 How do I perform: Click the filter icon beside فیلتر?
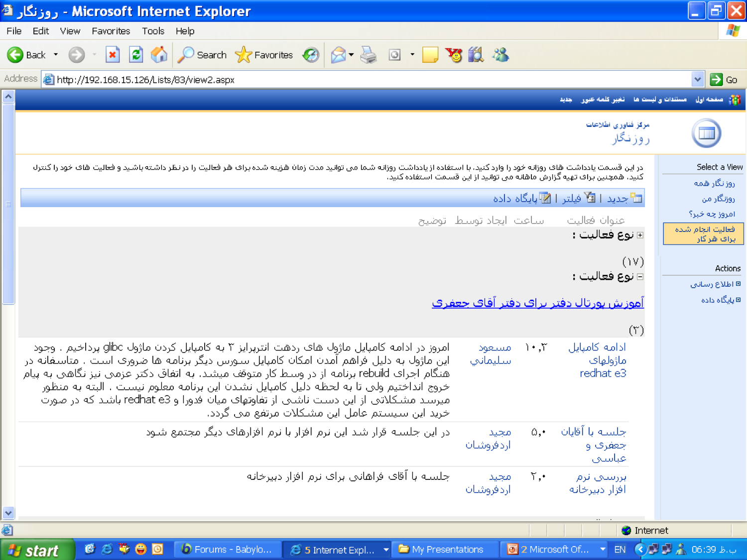(x=590, y=198)
